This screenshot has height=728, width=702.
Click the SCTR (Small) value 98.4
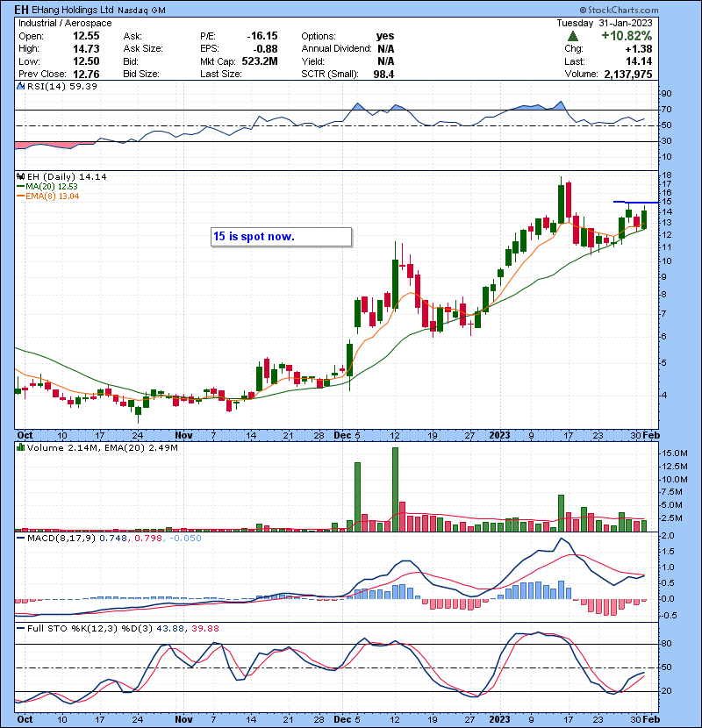pyautogui.click(x=383, y=74)
